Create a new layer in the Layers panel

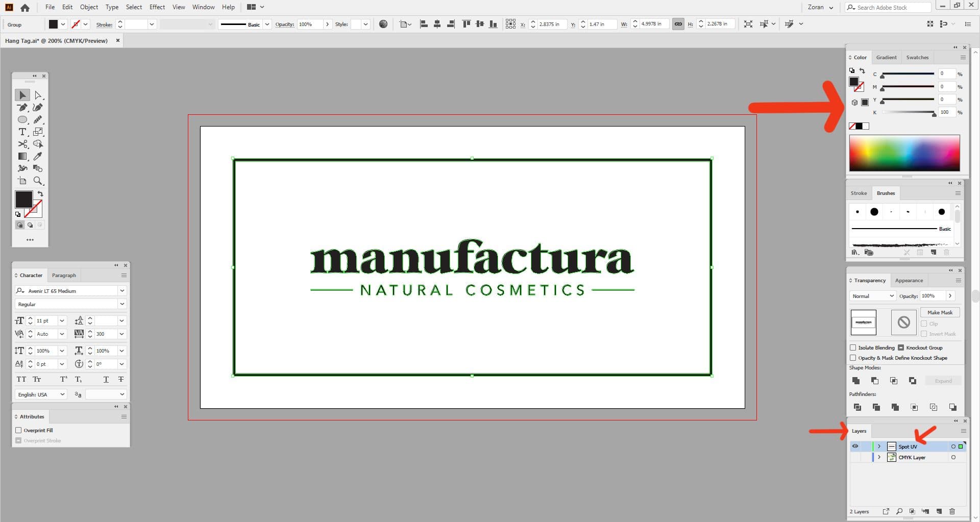click(x=939, y=511)
